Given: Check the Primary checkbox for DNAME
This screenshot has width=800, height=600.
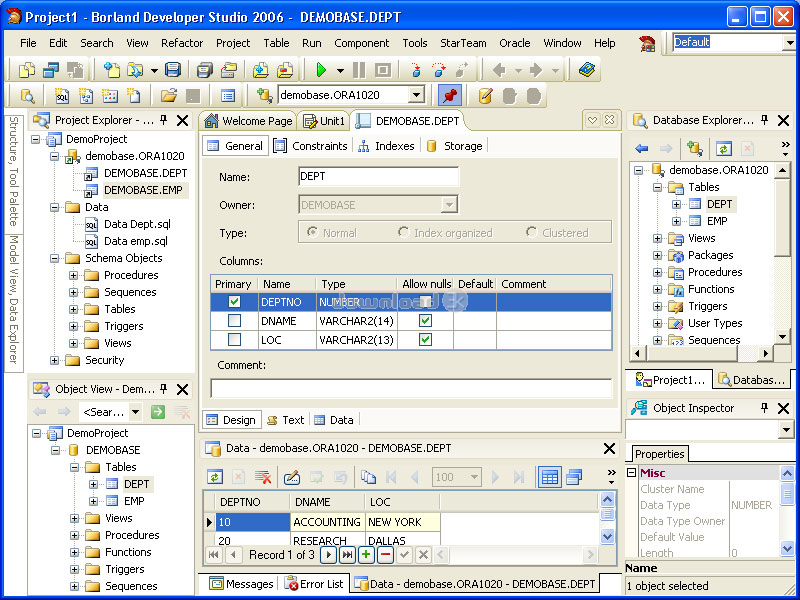Looking at the screenshot, I should (234, 320).
